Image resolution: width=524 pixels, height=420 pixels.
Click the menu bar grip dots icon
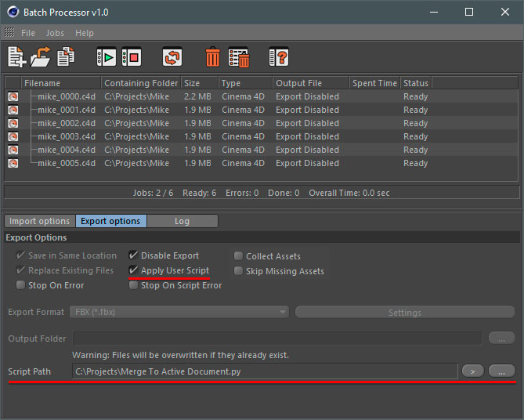pyautogui.click(x=9, y=32)
